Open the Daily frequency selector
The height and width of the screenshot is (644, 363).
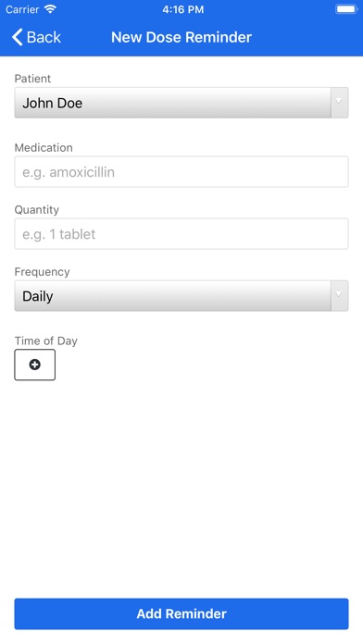(x=181, y=296)
